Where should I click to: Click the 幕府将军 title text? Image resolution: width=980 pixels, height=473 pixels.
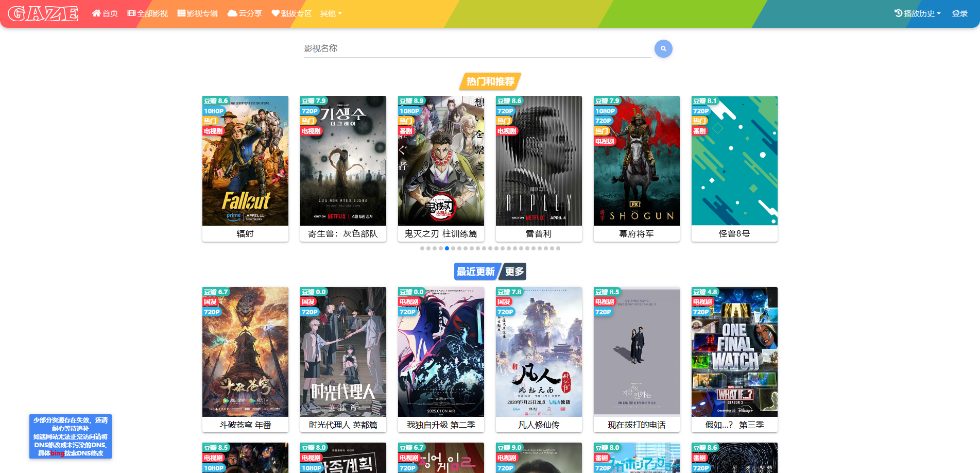coord(637,233)
